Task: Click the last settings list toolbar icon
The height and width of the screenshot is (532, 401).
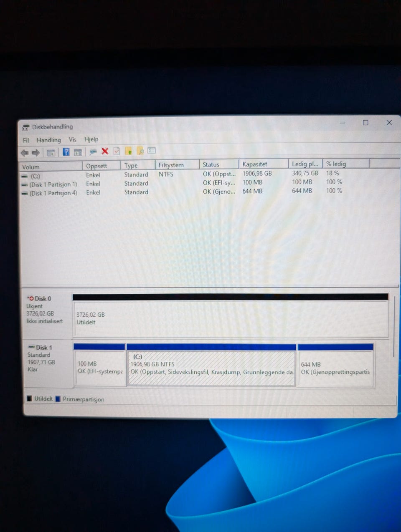Action: coord(152,150)
